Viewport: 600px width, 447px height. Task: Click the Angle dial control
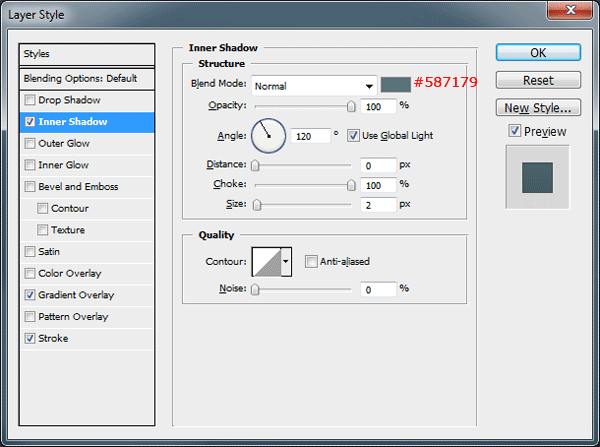268,136
